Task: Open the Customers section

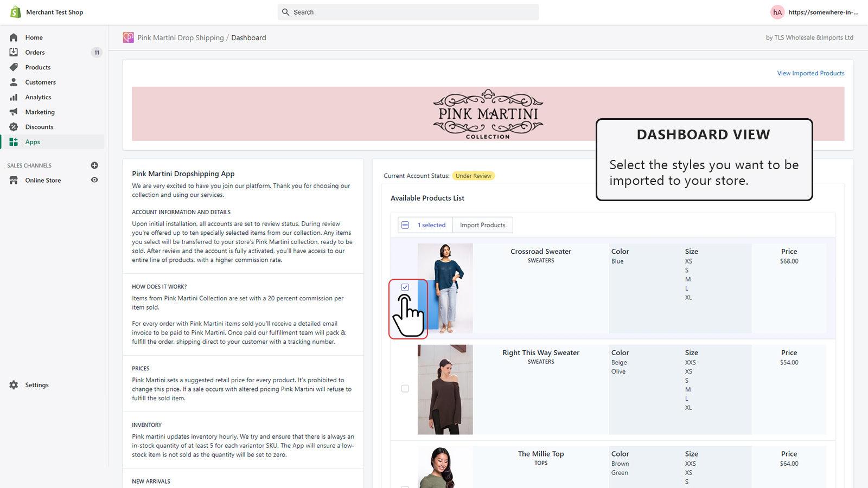Action: coord(40,82)
